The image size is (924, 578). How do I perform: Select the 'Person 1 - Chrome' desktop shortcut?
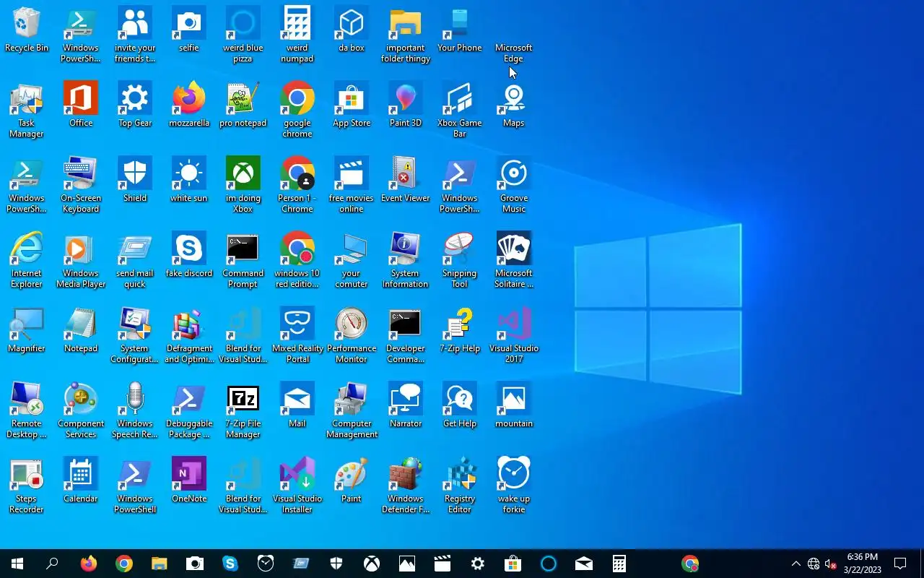click(x=297, y=184)
